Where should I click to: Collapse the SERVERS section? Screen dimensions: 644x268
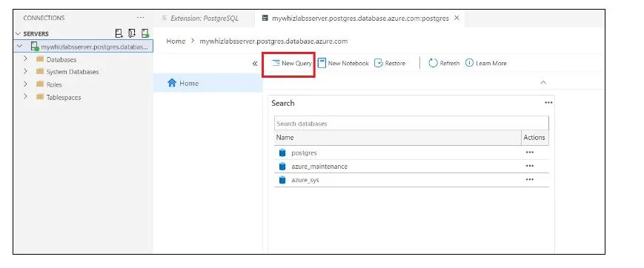click(x=18, y=33)
